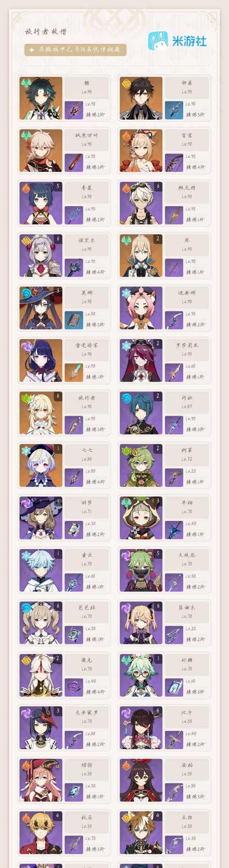
Task: Click the claymore weapon icon on 北斗's card
Action: tap(174, 740)
